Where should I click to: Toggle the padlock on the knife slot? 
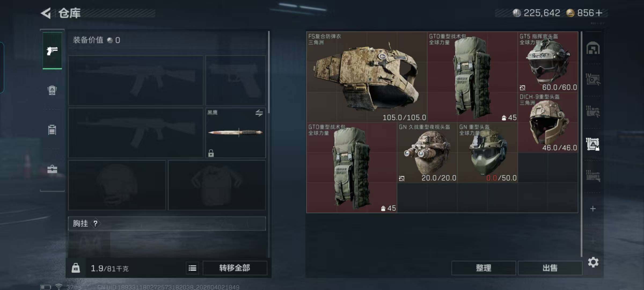click(x=211, y=153)
